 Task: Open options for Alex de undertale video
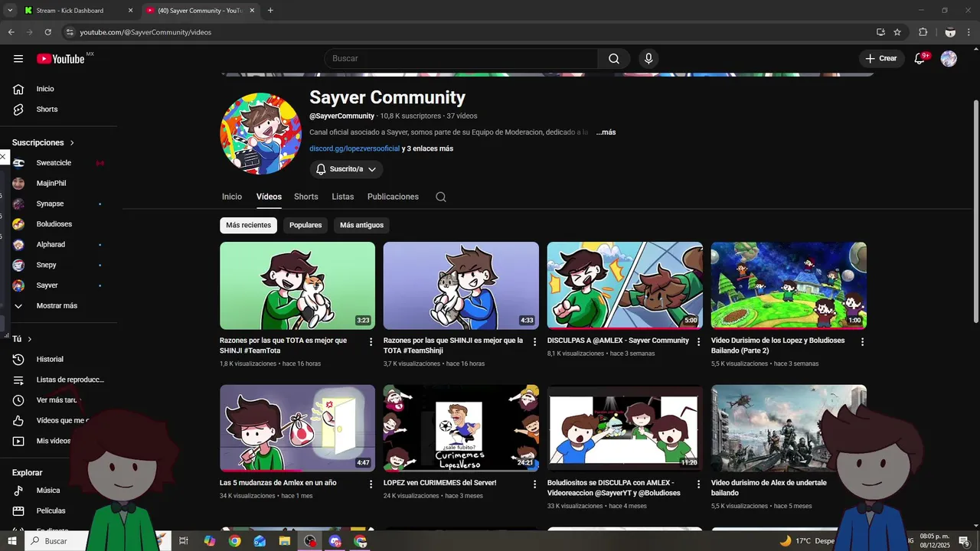pos(862,484)
